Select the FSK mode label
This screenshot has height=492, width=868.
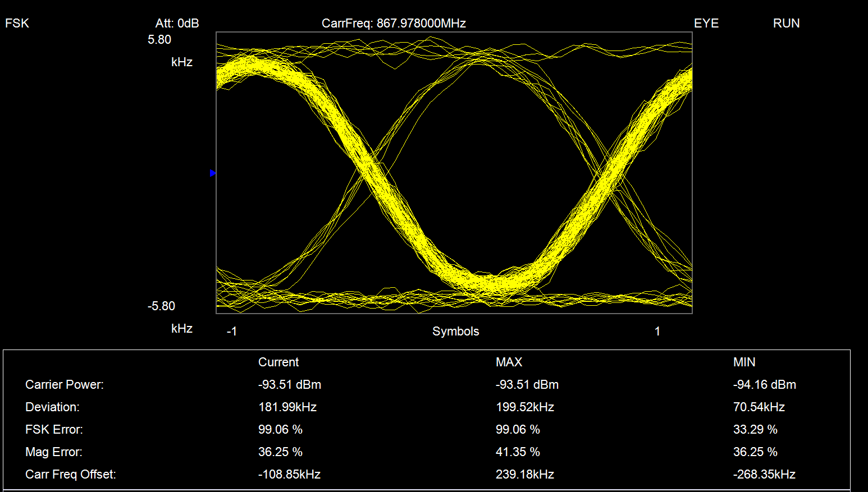pos(17,24)
